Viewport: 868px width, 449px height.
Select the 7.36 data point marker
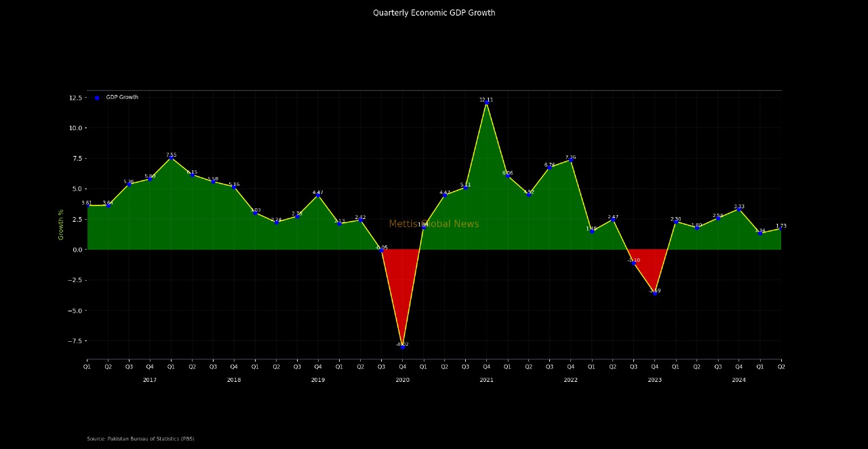coord(570,160)
